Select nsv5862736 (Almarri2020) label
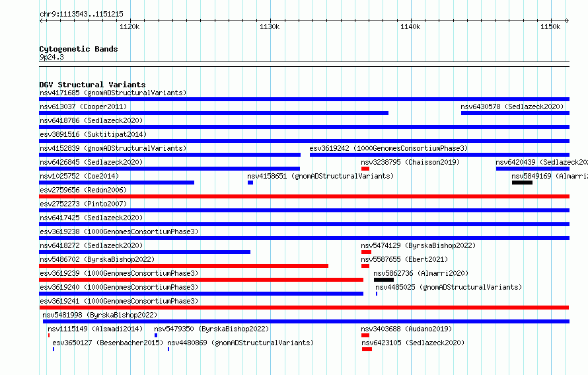This screenshot has height=375, width=588. coord(421,273)
